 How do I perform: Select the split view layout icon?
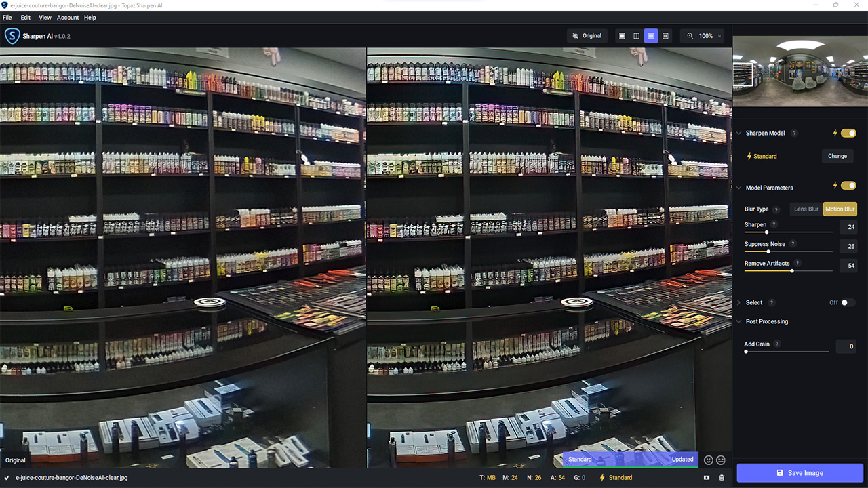636,36
